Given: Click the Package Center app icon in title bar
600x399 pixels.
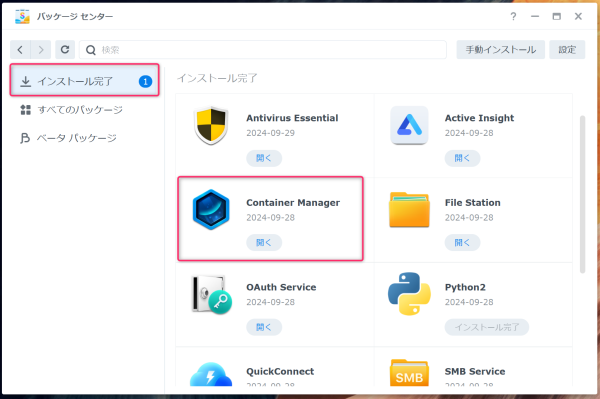Looking at the screenshot, I should [22, 16].
